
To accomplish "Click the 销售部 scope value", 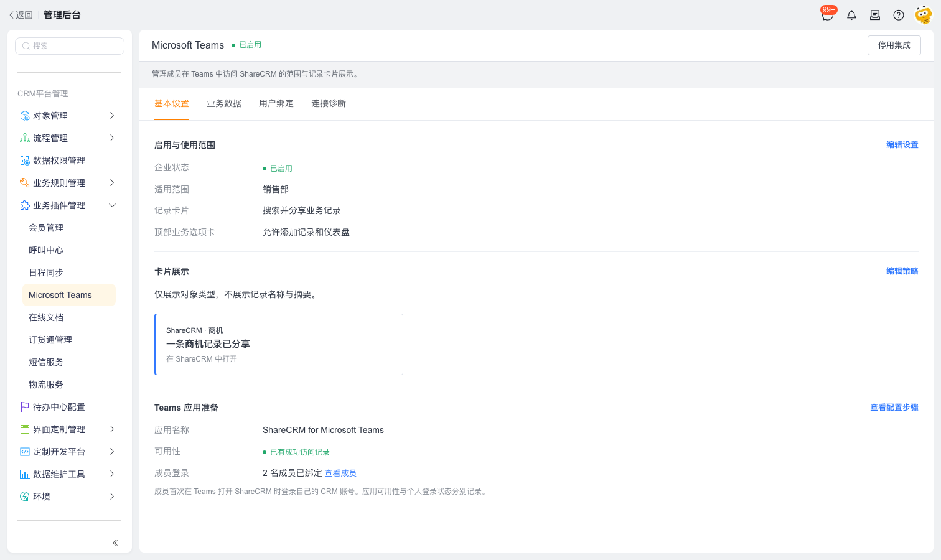I will tap(276, 189).
